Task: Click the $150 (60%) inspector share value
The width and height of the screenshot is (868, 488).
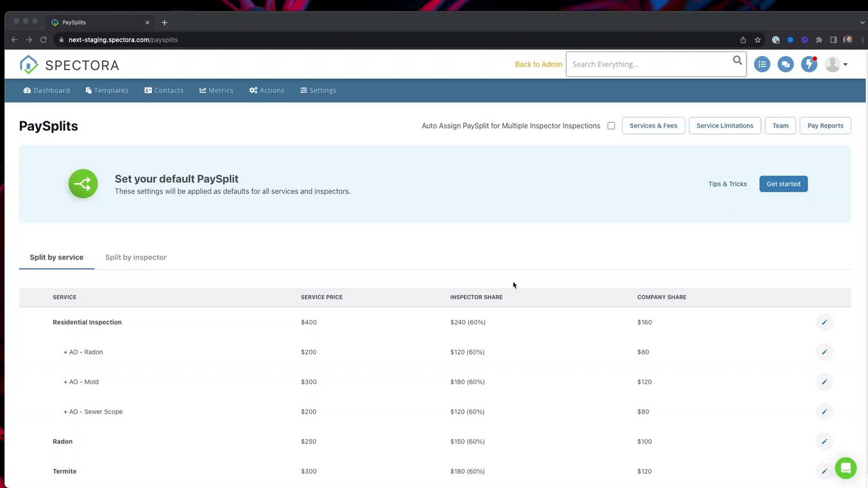Action: point(467,441)
